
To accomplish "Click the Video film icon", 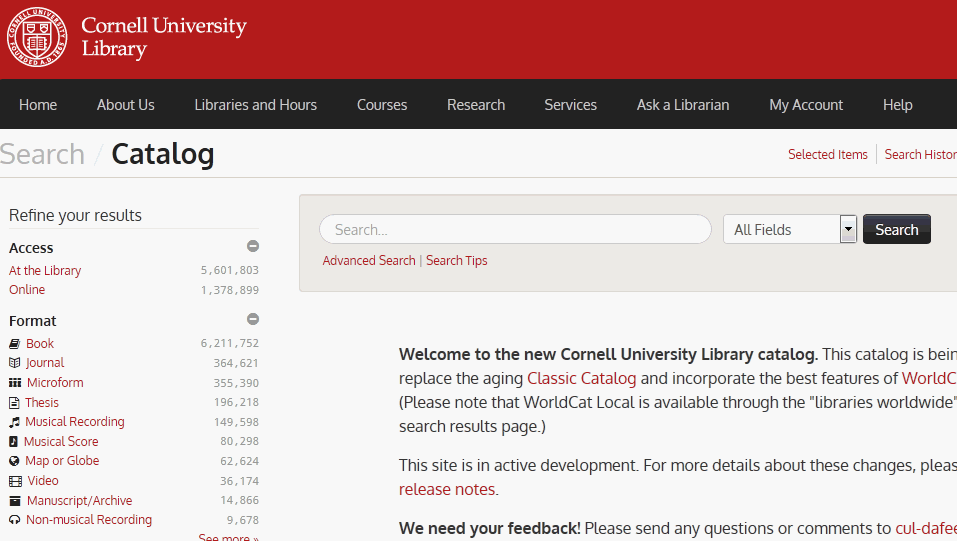I will [15, 481].
